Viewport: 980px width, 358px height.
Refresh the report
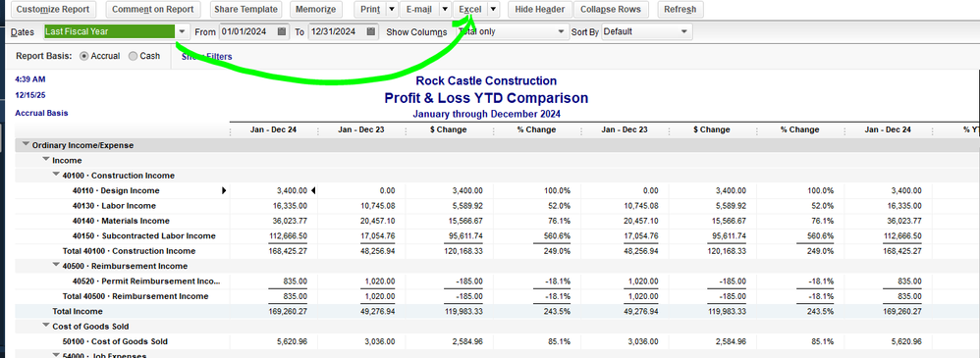coord(681,10)
